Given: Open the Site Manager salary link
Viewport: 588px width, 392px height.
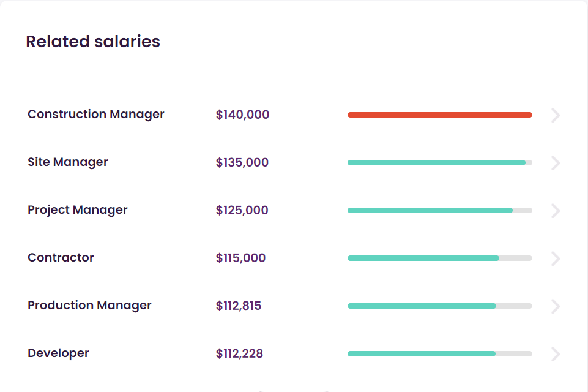Looking at the screenshot, I should 68,162.
